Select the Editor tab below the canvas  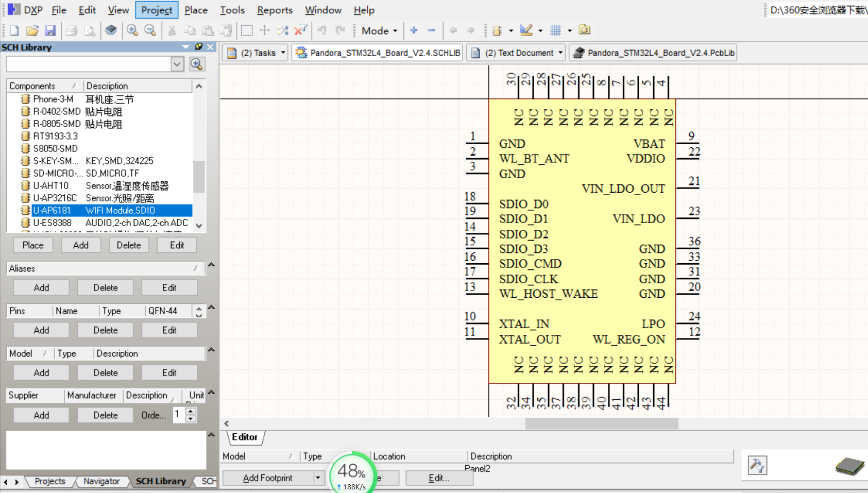click(x=245, y=437)
